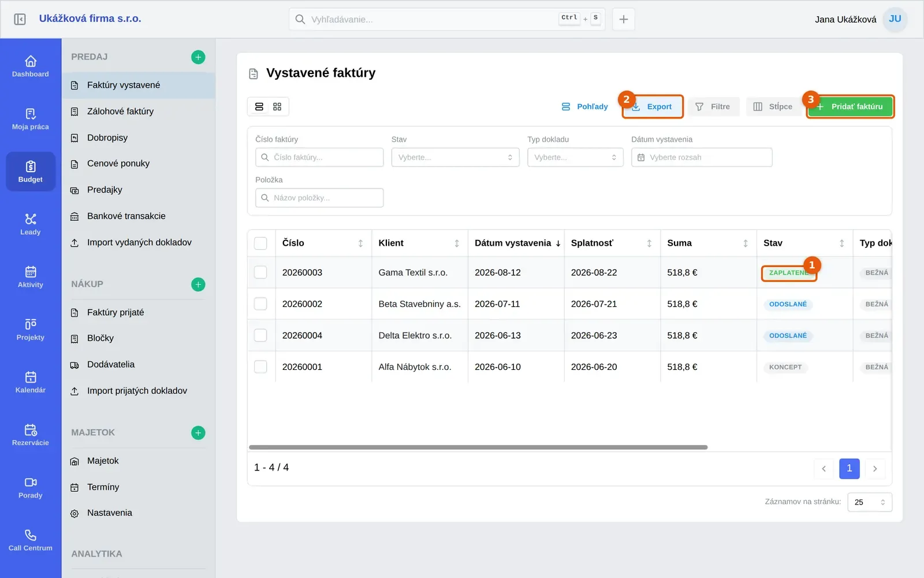The width and height of the screenshot is (924, 578).
Task: Open Porady module
Action: [31, 487]
